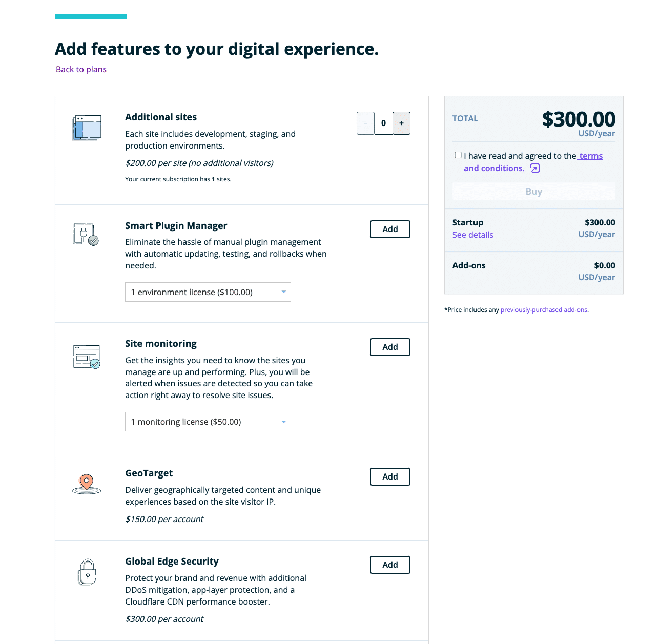
Task: Click the plus icon to add a site
Action: point(401,123)
